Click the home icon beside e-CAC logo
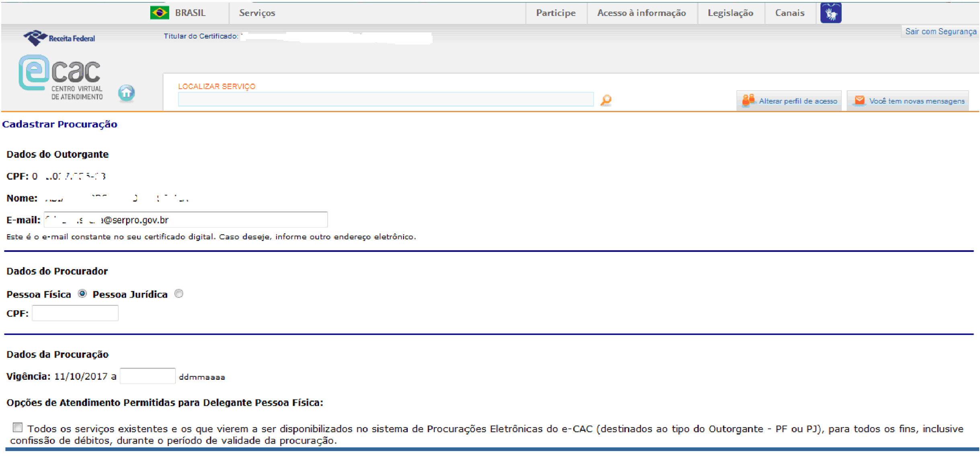The height and width of the screenshot is (465, 980). tap(126, 93)
